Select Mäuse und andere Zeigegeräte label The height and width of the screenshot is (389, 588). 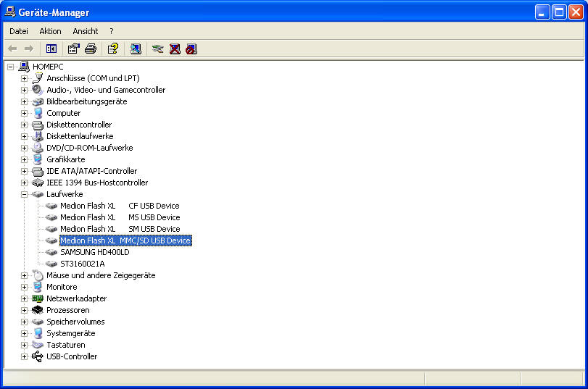(101, 275)
